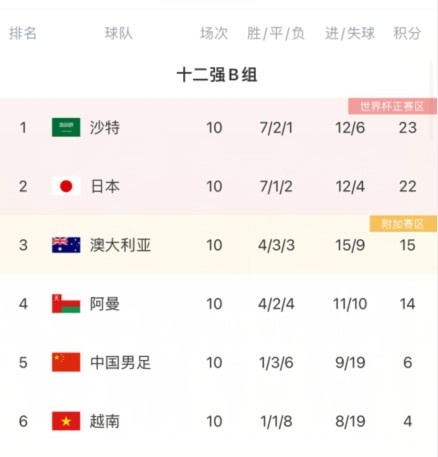
Task: Click the 胜/平/负 column header
Action: (276, 33)
